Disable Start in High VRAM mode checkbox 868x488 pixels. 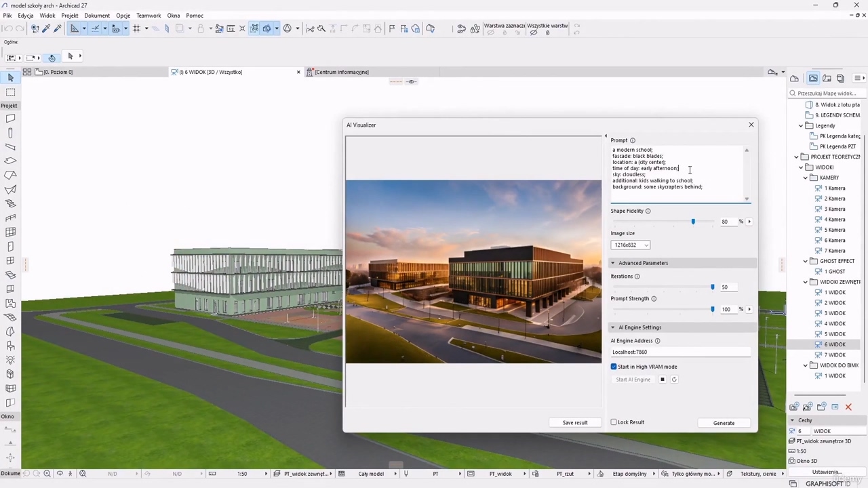(x=614, y=367)
